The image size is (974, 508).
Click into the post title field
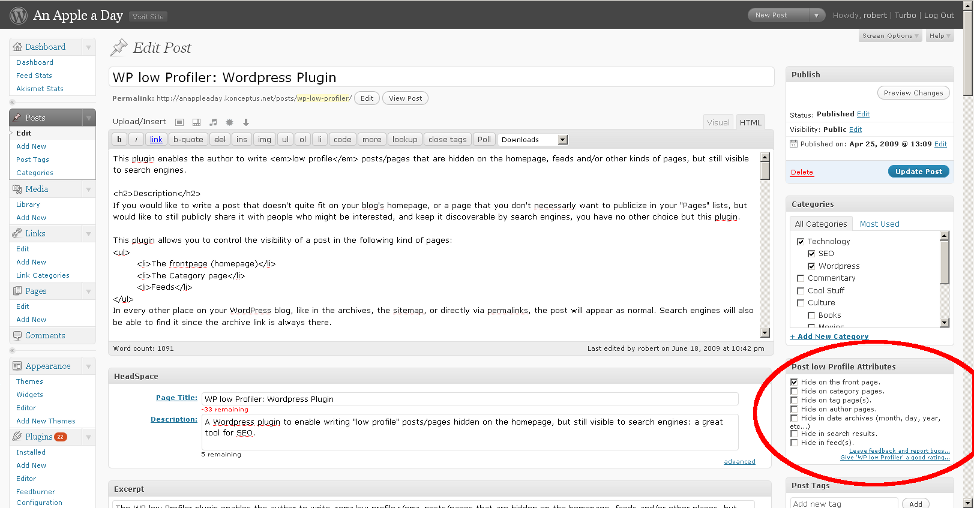tap(441, 77)
